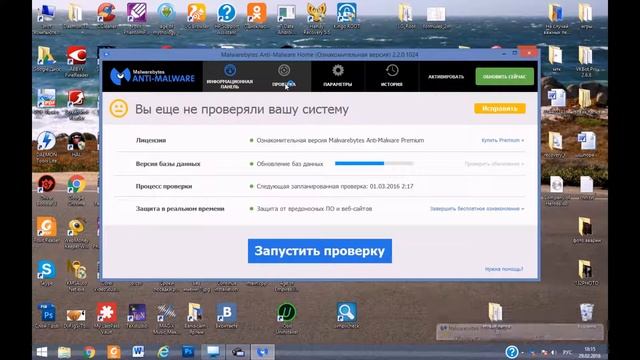Open the Skype desktop shortcut
The height and width of the screenshot is (360, 640).
tap(46, 273)
